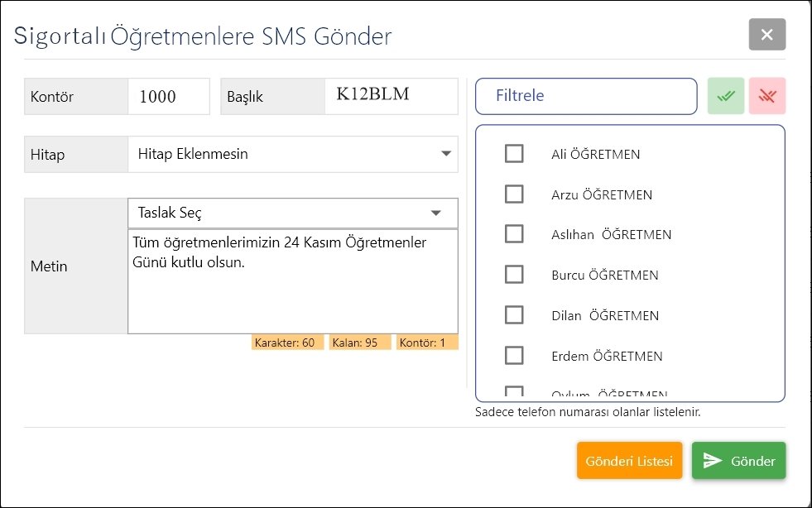Toggle the Erdem ÖĞRETMEN checkbox

(514, 356)
